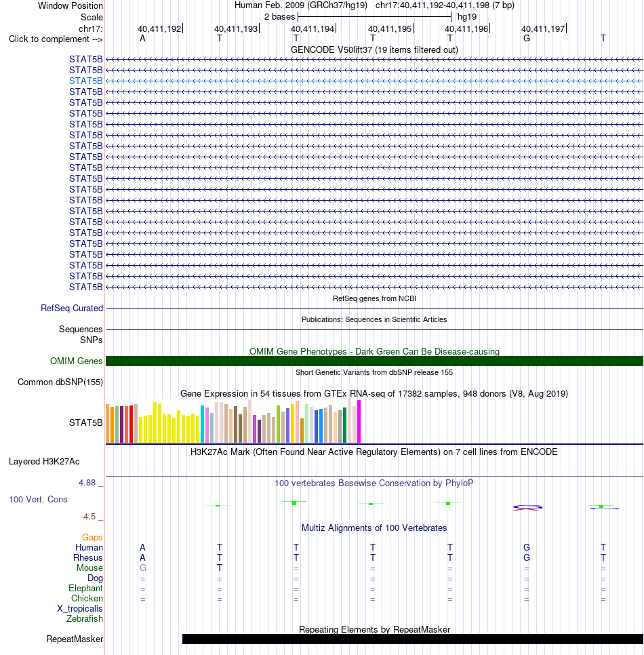Screen dimensions: 644x655
Task: Click the OMIM Genes side label
Action: pos(76,361)
